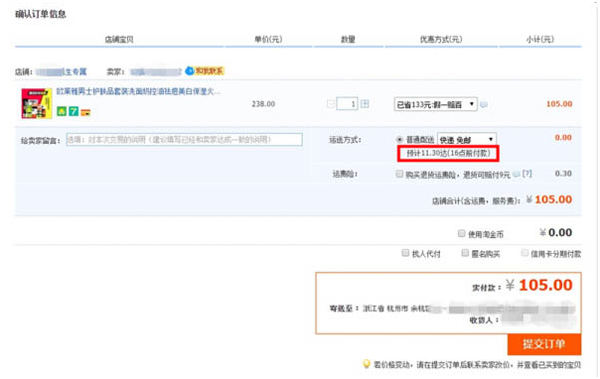Click the light bulb tip icon near page bottom
The width and height of the screenshot is (600, 379).
click(366, 364)
